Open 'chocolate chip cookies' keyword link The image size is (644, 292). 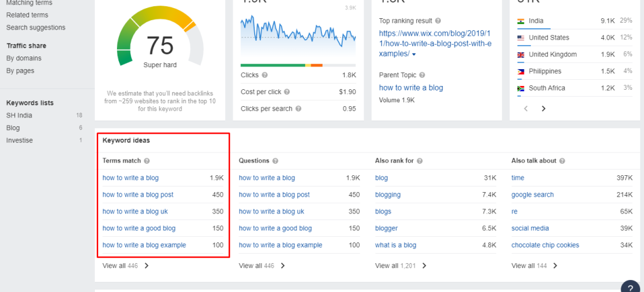(545, 246)
